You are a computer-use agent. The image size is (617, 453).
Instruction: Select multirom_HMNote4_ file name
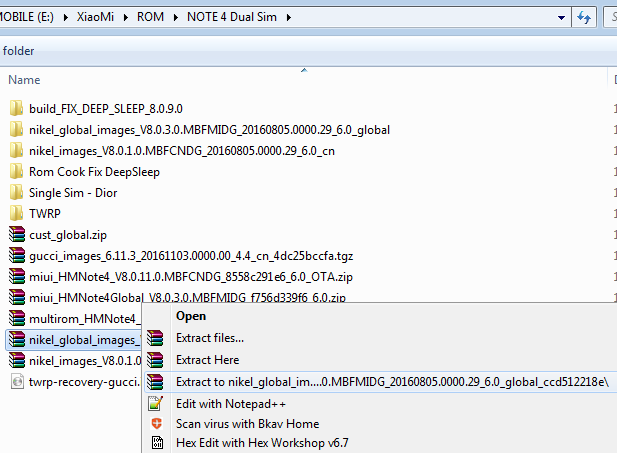coord(85,319)
